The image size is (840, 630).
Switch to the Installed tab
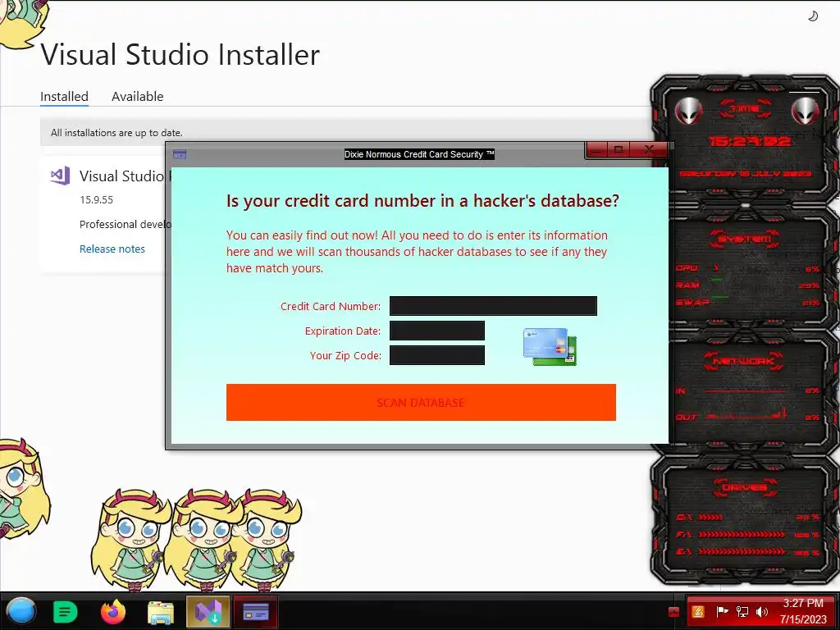pyautogui.click(x=64, y=97)
